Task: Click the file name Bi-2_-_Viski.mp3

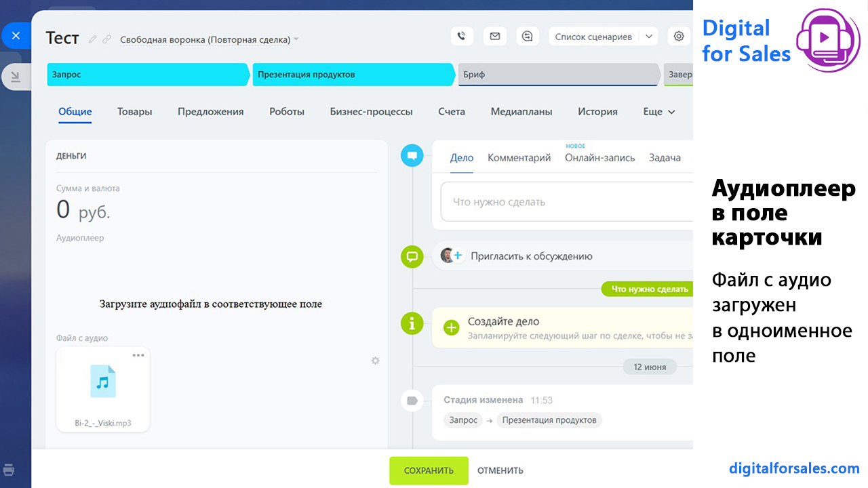Action: (103, 423)
